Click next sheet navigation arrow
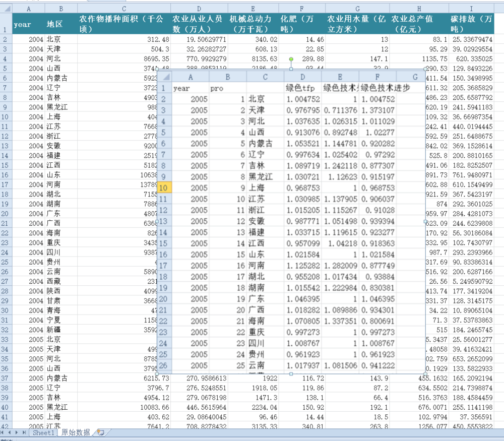The height and width of the screenshot is (441, 504). pos(17,432)
